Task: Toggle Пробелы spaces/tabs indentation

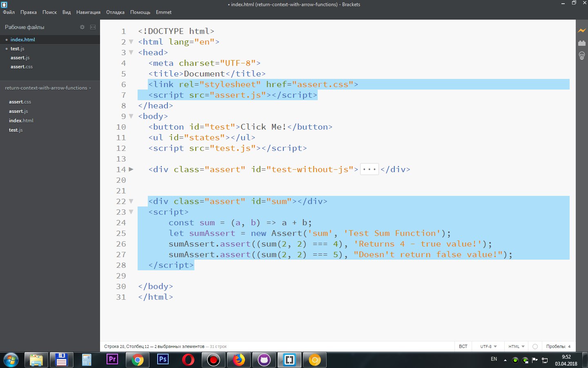Action: pos(556,346)
